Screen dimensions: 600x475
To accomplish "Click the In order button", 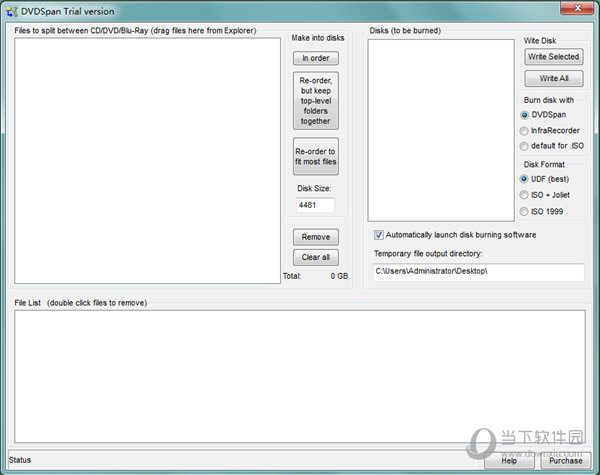I will 316,58.
